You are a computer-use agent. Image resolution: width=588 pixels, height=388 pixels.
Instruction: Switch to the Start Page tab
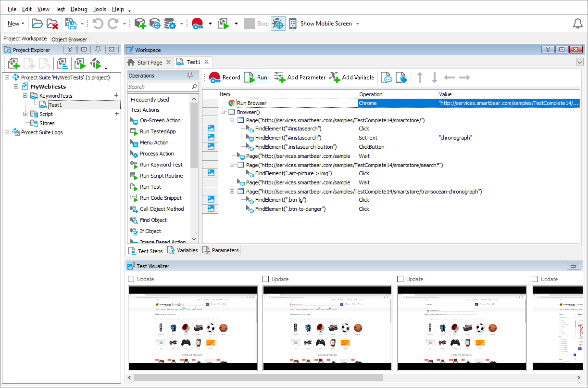[x=149, y=62]
